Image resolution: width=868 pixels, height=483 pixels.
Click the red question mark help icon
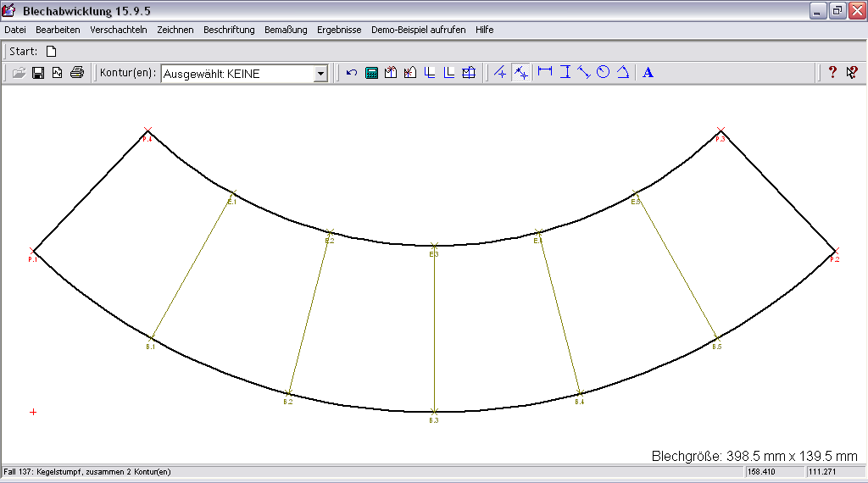click(832, 73)
